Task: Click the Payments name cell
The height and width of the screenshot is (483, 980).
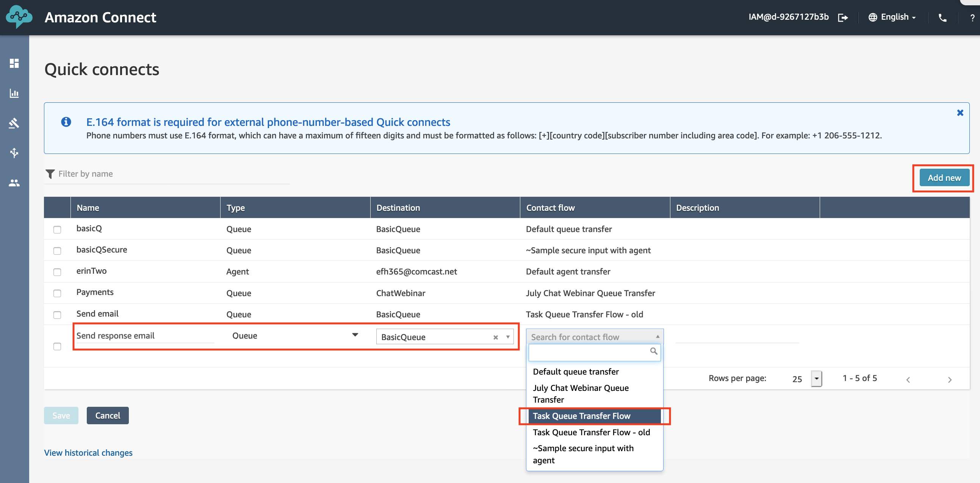Action: coord(95,292)
